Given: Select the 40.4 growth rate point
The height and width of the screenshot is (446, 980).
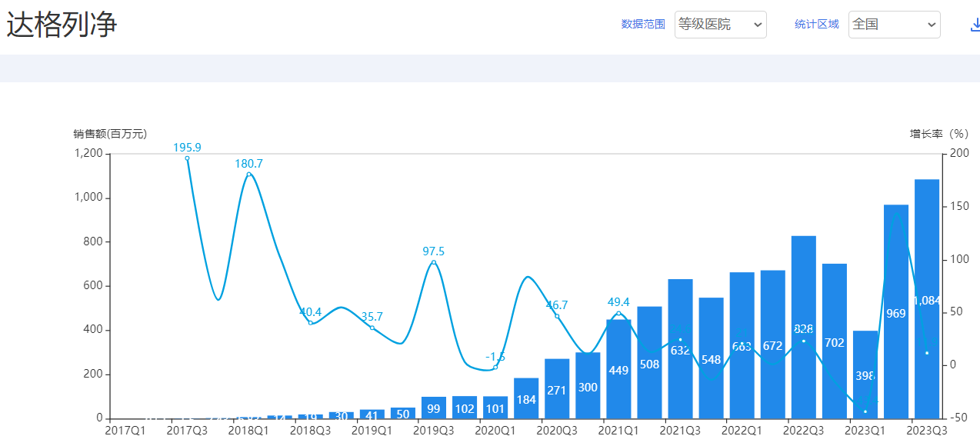Looking at the screenshot, I should coord(311,323).
